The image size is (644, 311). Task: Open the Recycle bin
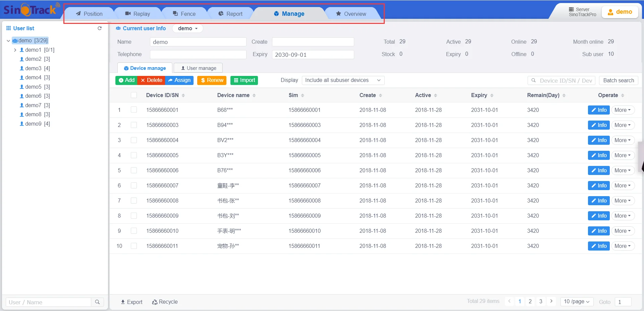click(165, 302)
